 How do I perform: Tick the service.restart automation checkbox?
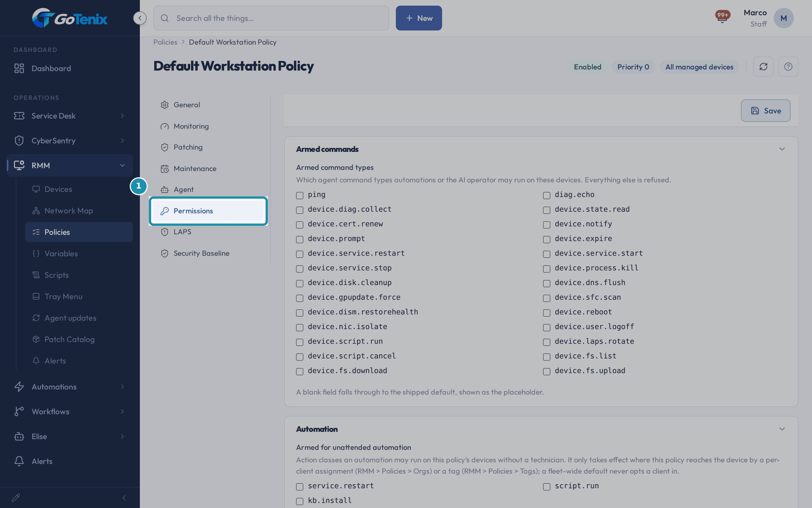(x=300, y=487)
